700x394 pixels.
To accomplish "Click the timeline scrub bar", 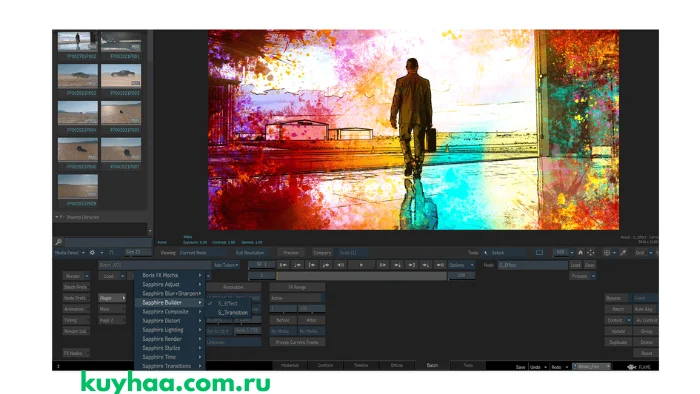I will [362, 276].
